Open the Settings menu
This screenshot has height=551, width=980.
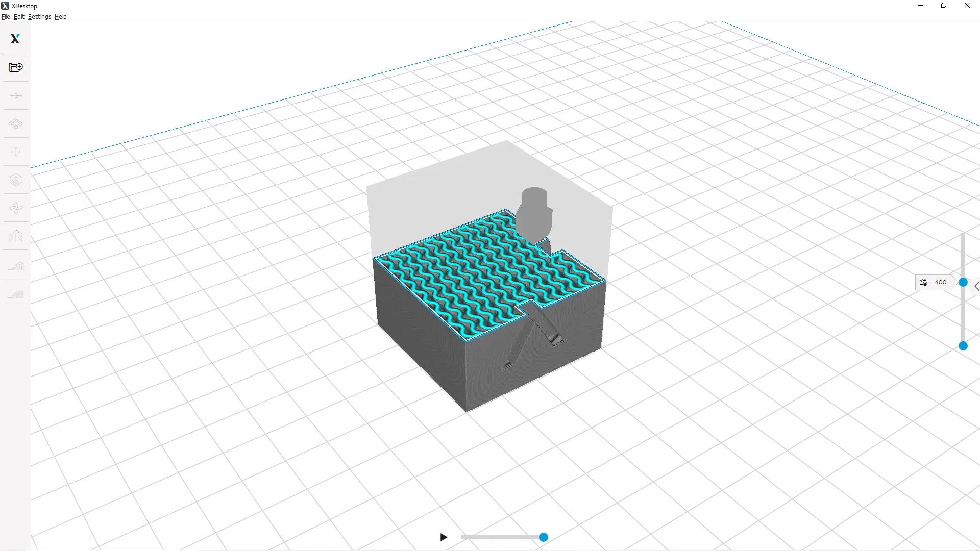coord(39,16)
